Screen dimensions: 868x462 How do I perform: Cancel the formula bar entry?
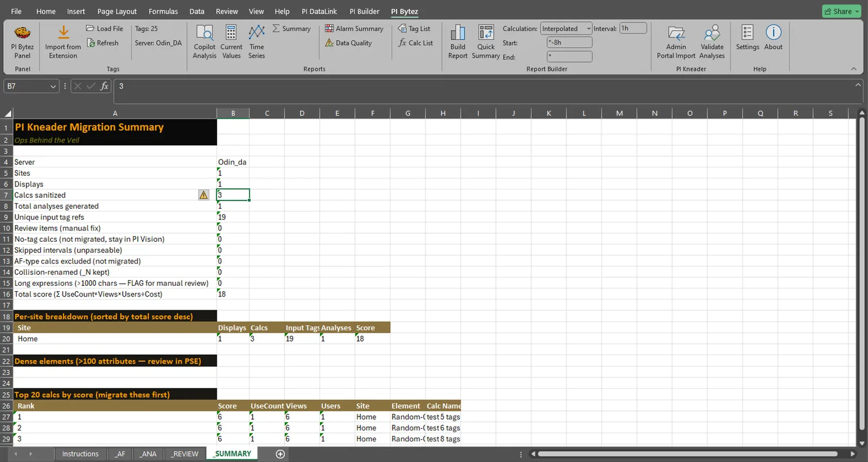tap(78, 86)
